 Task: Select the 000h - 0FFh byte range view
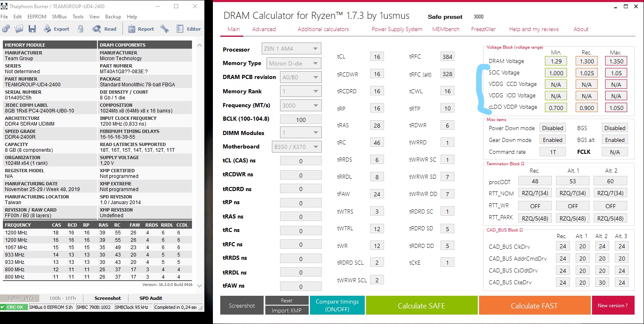[21, 298]
